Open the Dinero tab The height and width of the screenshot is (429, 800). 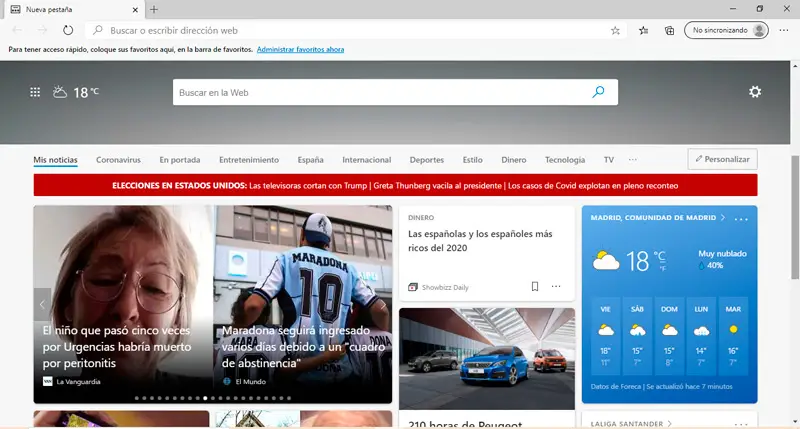(513, 160)
